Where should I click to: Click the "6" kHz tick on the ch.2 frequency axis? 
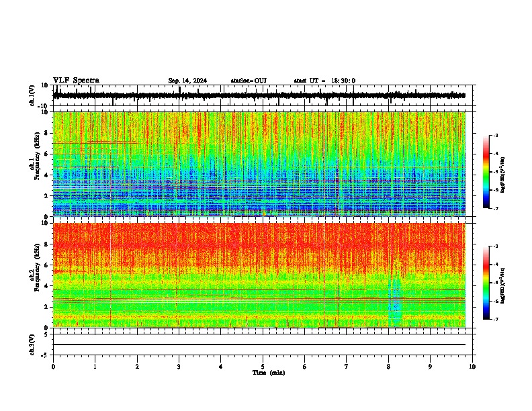tap(47, 265)
